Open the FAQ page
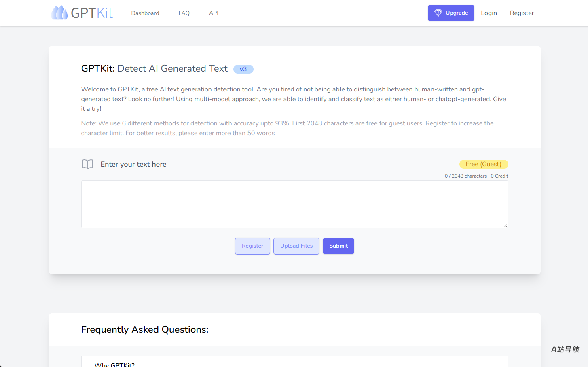The width and height of the screenshot is (588, 367). [184, 13]
